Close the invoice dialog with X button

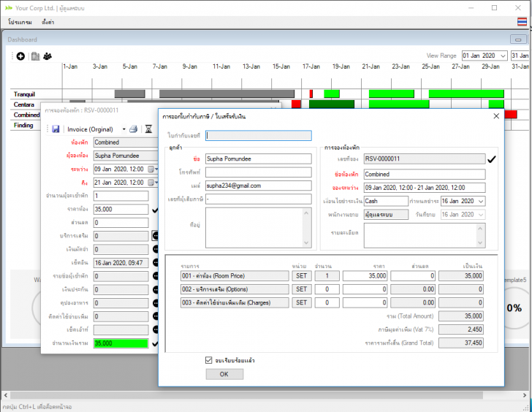(496, 115)
